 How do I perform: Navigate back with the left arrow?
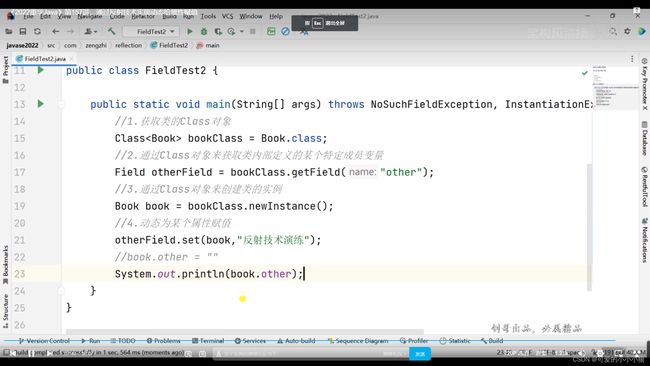[x=55, y=32]
